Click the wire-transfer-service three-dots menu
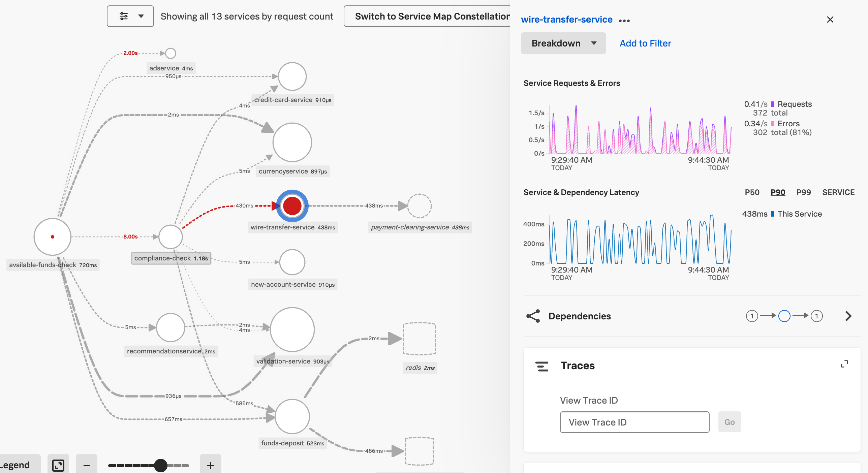This screenshot has height=473, width=868. pyautogui.click(x=624, y=21)
